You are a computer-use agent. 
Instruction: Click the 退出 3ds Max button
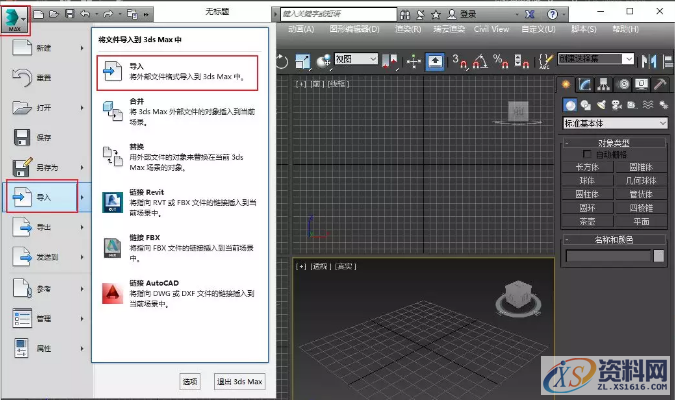(239, 381)
